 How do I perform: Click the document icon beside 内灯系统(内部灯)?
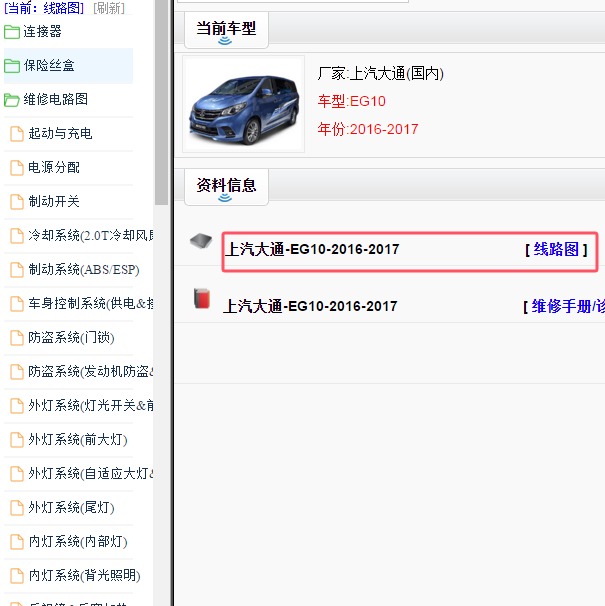tap(17, 542)
